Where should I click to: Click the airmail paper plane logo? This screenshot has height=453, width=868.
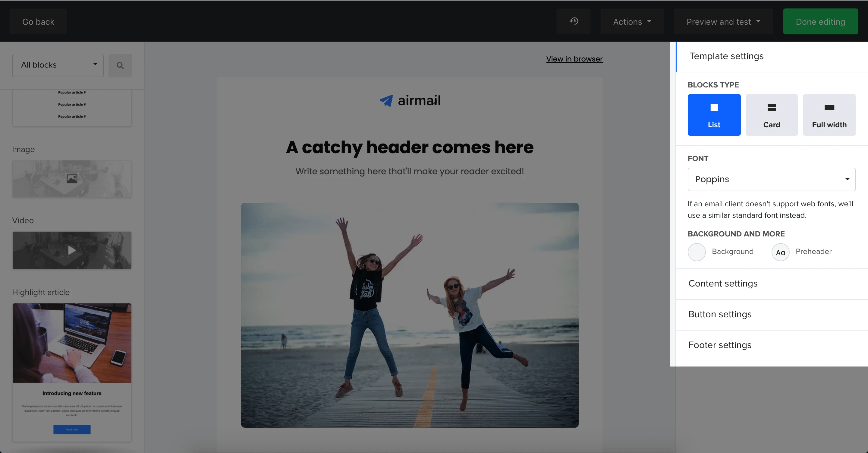(x=386, y=100)
